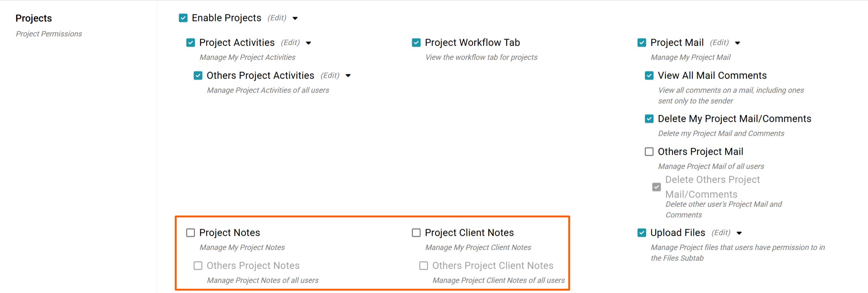Toggle the Project Activities checkbox

[x=191, y=43]
